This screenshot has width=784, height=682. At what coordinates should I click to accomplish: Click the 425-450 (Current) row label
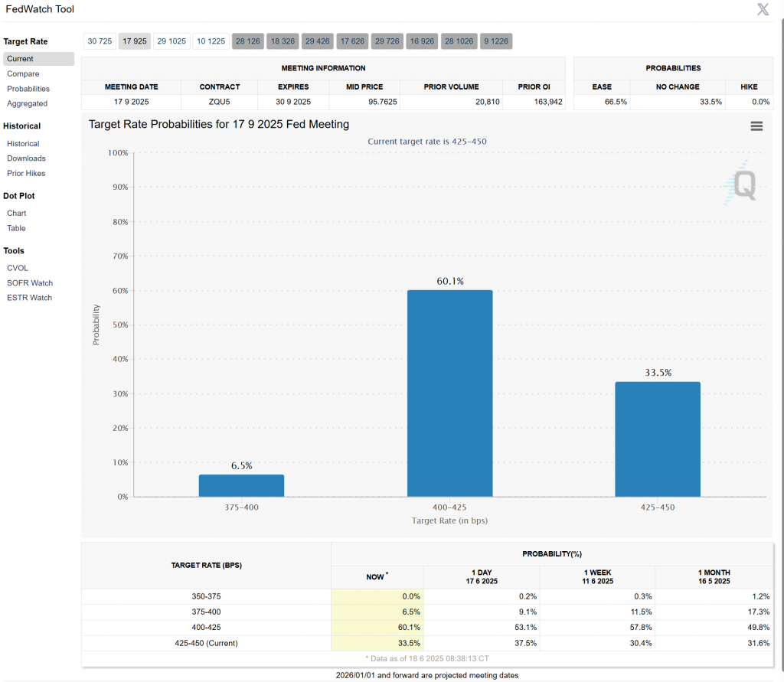[206, 643]
